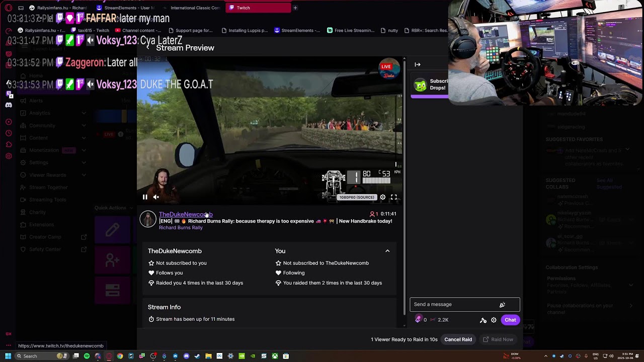Open the Xbox app from the taskbar
This screenshot has width=644, height=362.
coord(275,356)
